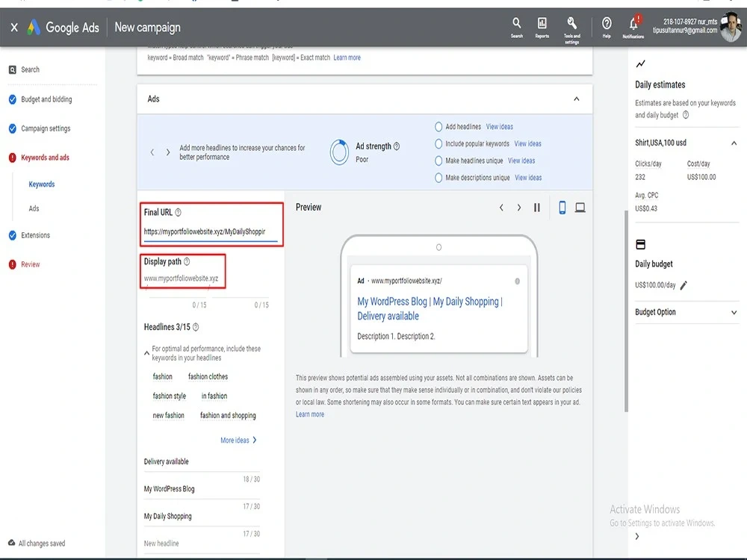The width and height of the screenshot is (747, 560).
Task: Click the Ad strength help icon
Action: pos(397,146)
